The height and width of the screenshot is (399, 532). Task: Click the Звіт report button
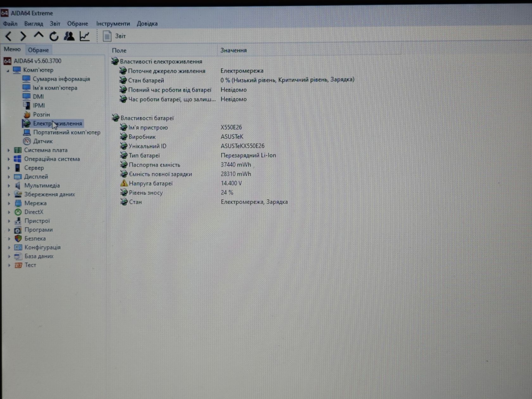coord(114,36)
